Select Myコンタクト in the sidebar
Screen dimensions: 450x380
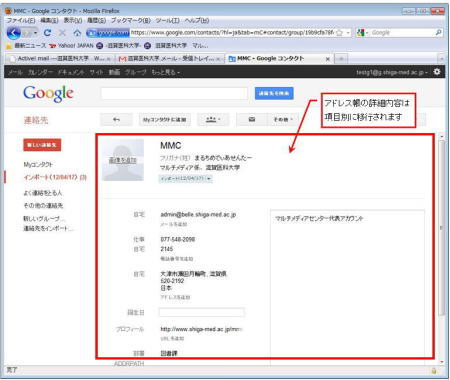[x=38, y=164]
